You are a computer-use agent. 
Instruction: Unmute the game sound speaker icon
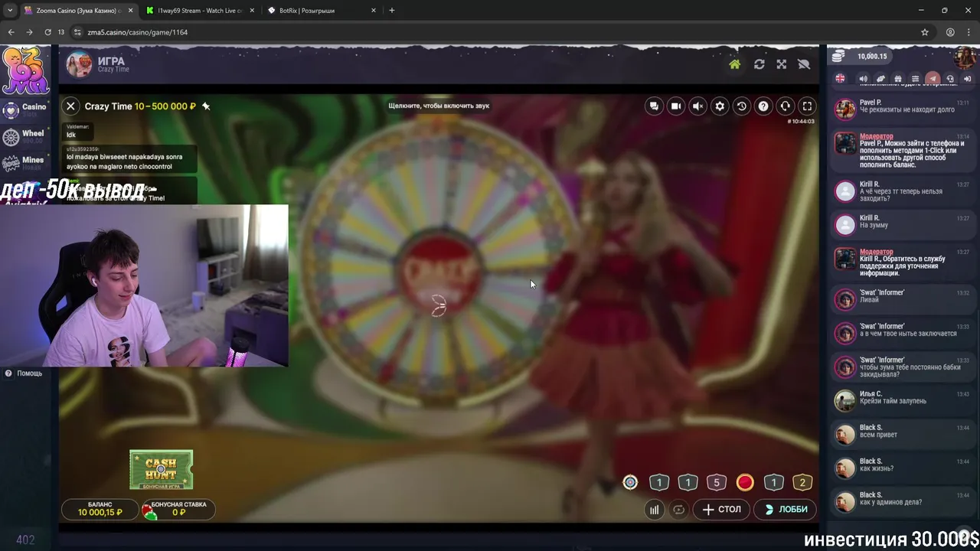pos(697,106)
